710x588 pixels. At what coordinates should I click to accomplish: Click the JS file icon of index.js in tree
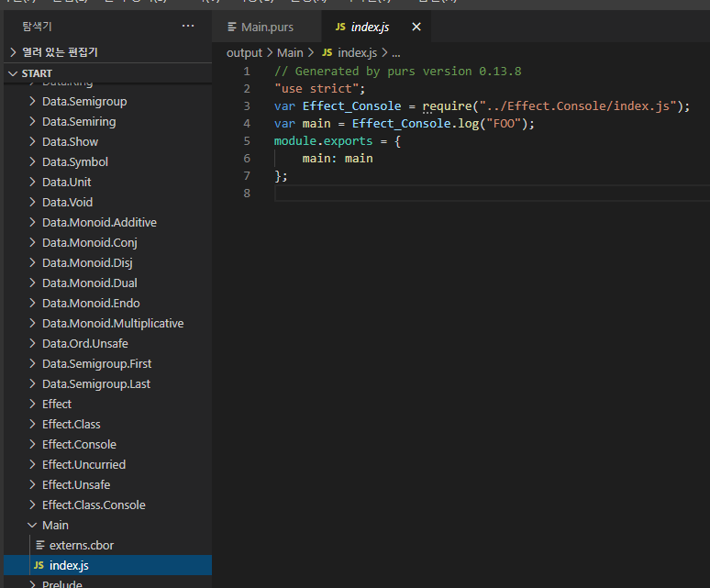click(39, 565)
